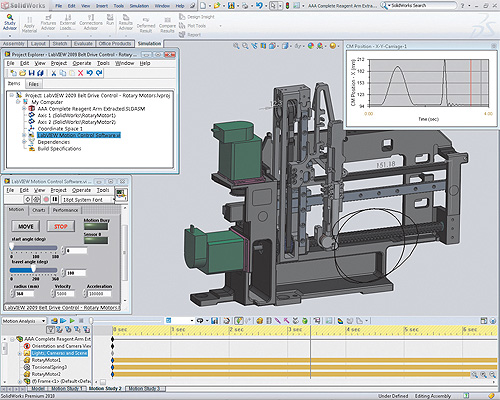Screen dimensions: 500x400
Task: Switch to the Evaluate ribbon tab
Action: pos(83,44)
